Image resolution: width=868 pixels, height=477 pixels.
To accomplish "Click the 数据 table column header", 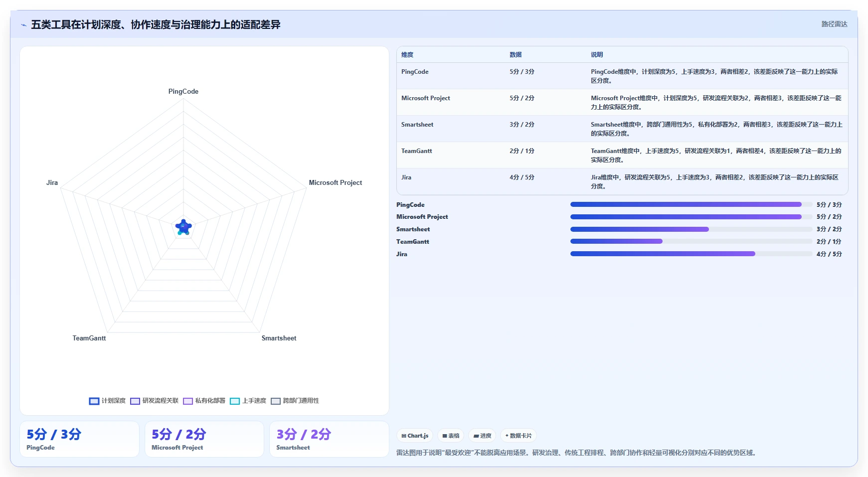I will point(516,55).
